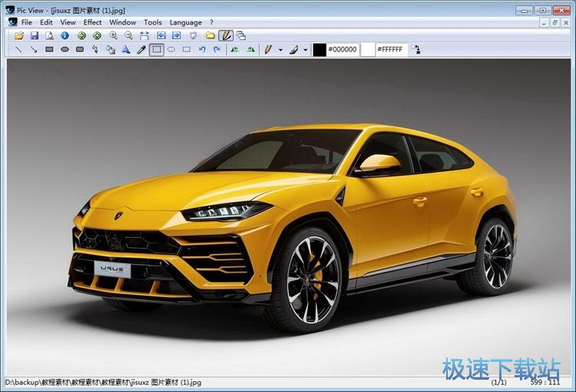Select the outline rounded rectangle tool
The image size is (576, 392).
click(x=187, y=49)
